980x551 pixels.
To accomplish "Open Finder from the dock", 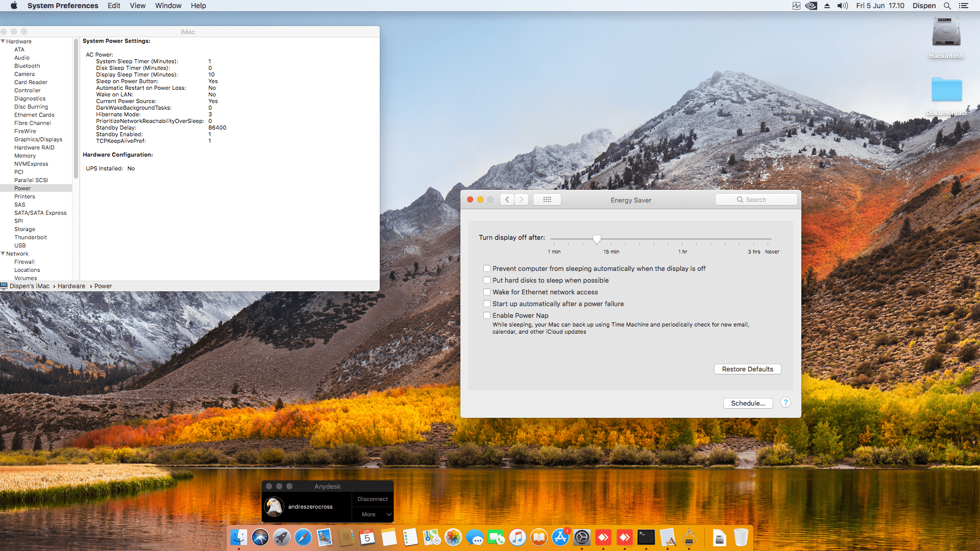I will [238, 537].
